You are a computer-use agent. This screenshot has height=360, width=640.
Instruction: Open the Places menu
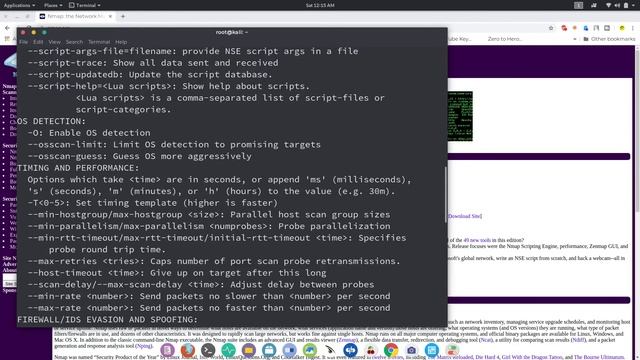point(53,5)
